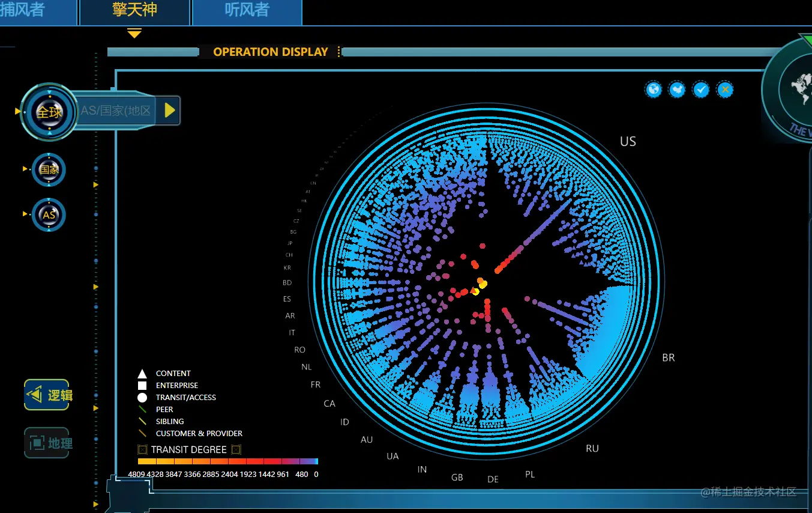Screen dimensions: 812x513
Task: Select the ID country label
Action: tap(344, 422)
